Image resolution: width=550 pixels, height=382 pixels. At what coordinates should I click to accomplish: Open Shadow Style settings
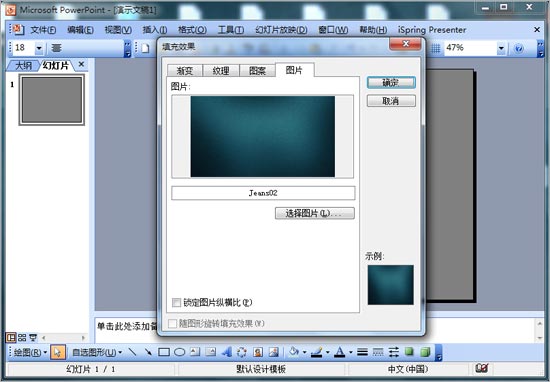pyautogui.click(x=409, y=351)
